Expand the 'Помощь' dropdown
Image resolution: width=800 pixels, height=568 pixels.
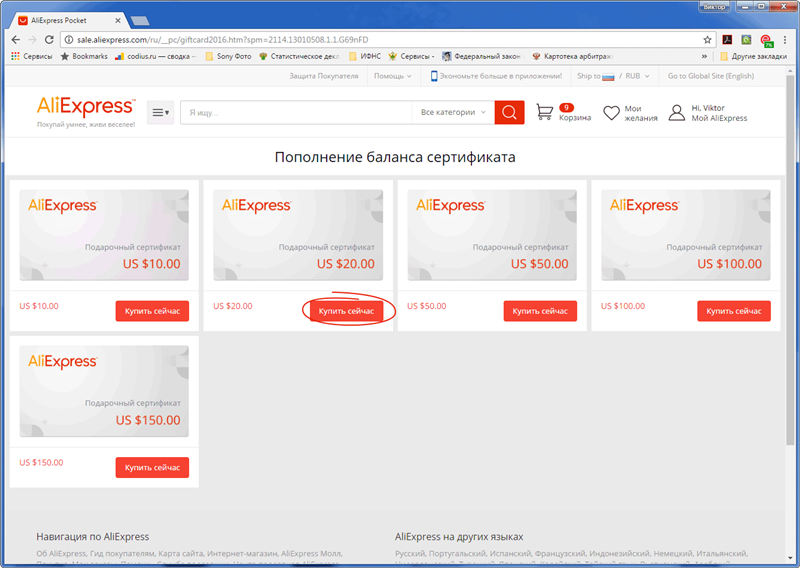pos(392,76)
